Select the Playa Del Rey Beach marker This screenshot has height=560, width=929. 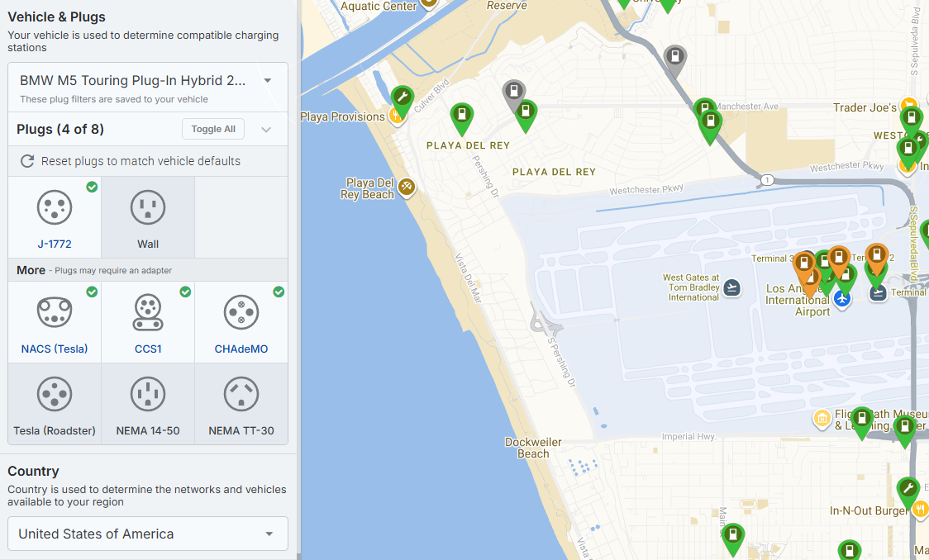tap(406, 187)
